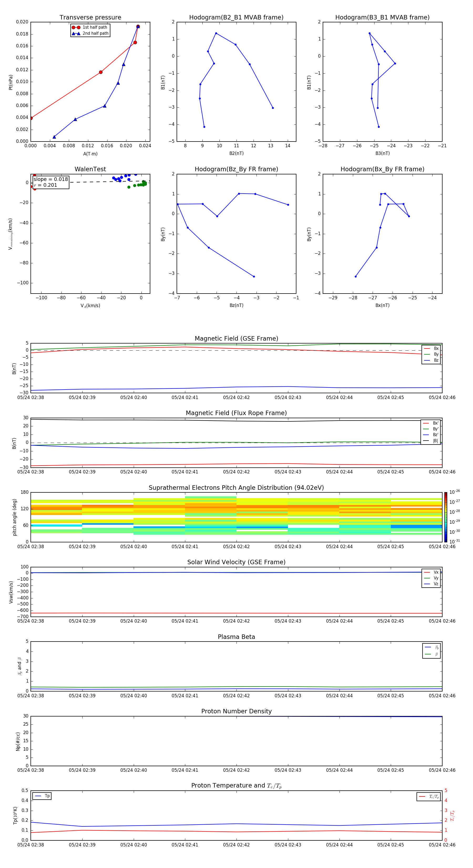Select the β legend entry in Plasma Beta
The width and height of the screenshot is (473, 868).
click(x=431, y=654)
